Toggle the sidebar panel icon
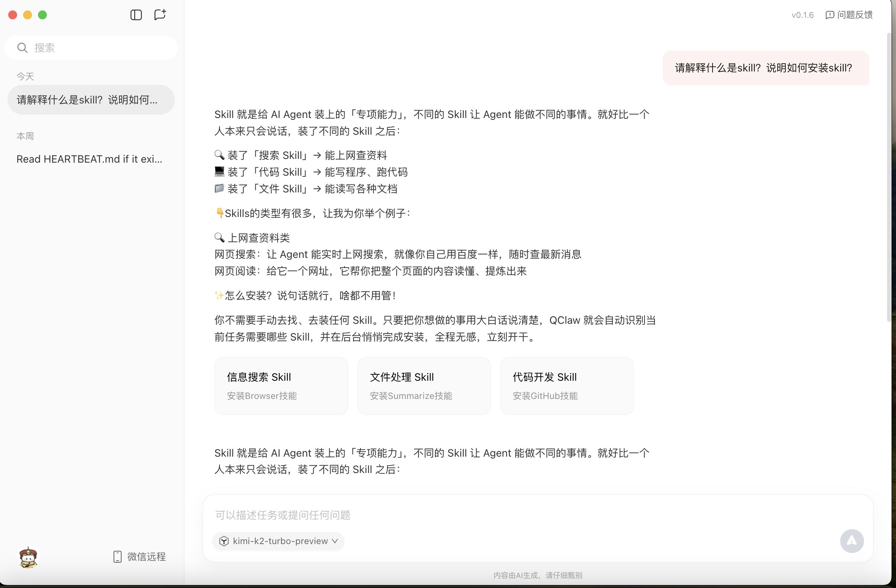The width and height of the screenshot is (896, 588). pos(136,15)
